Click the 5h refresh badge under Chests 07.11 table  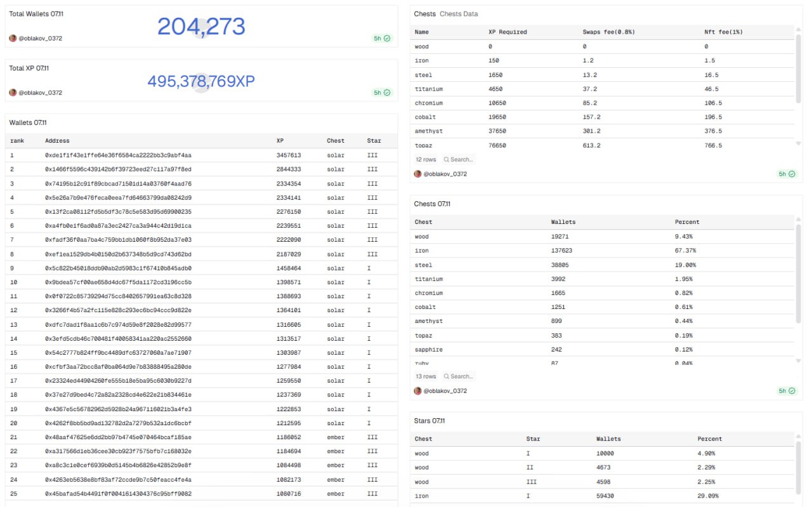(x=787, y=391)
